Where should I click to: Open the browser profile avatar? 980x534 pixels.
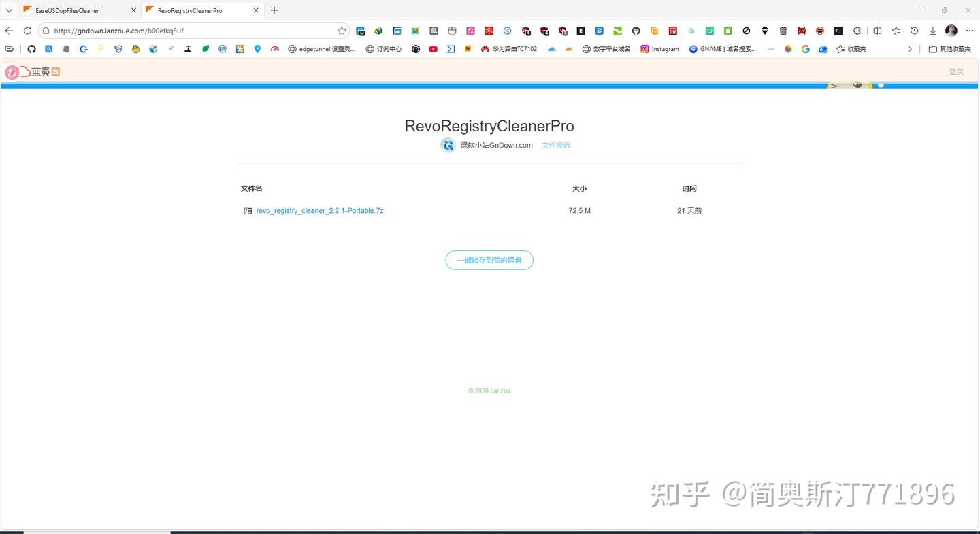click(x=951, y=31)
